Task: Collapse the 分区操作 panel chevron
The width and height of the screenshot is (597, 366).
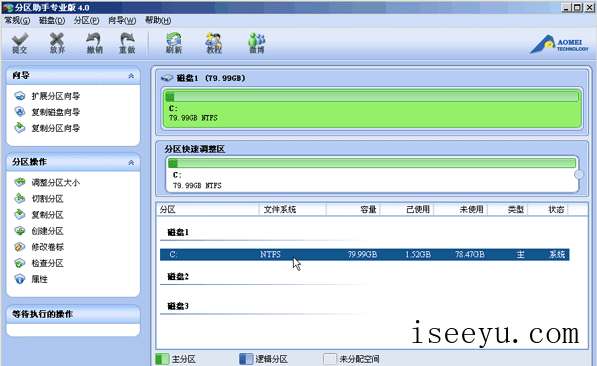Action: point(131,162)
